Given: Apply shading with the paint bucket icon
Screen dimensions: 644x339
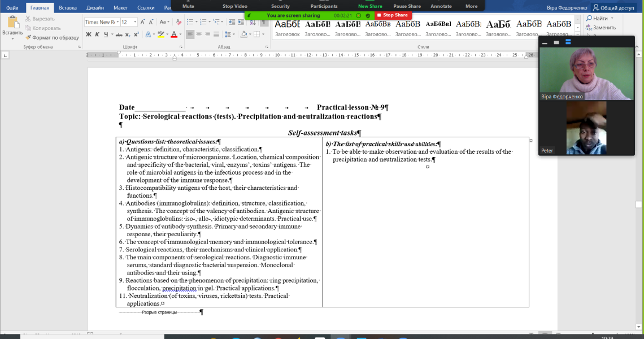Looking at the screenshot, I should (243, 34).
